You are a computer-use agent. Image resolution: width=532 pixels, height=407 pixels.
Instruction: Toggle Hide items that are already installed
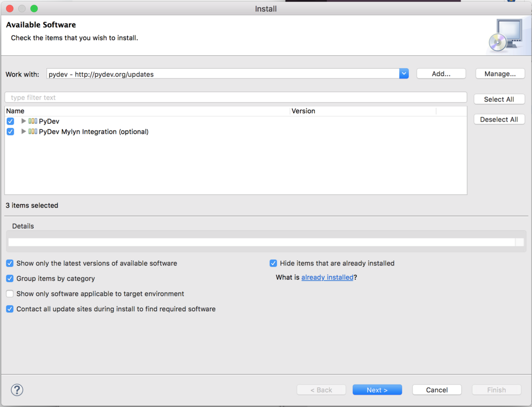coord(273,263)
